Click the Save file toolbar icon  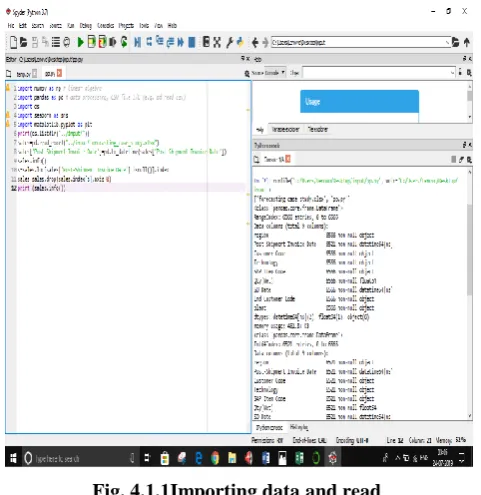click(35, 42)
